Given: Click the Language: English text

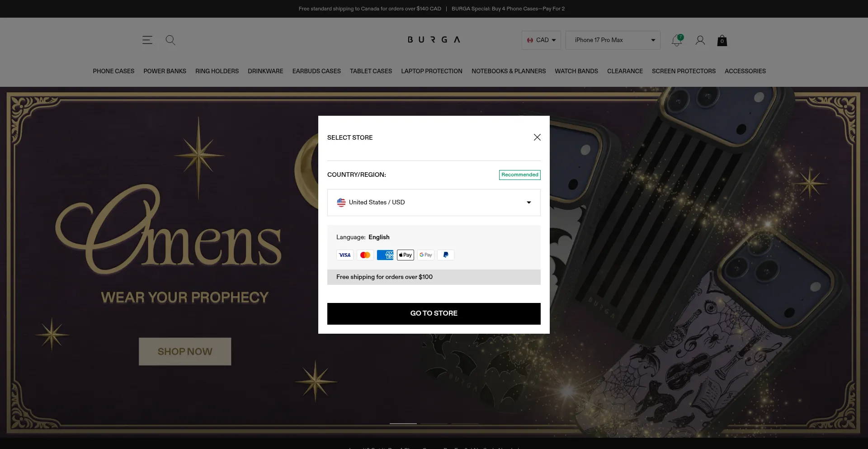Looking at the screenshot, I should coord(363,237).
